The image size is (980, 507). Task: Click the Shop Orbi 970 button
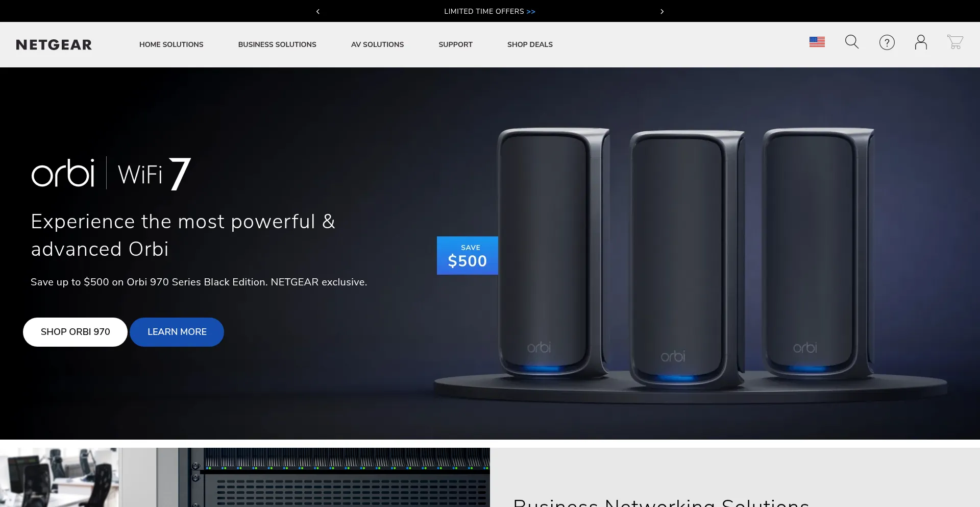pyautogui.click(x=75, y=332)
